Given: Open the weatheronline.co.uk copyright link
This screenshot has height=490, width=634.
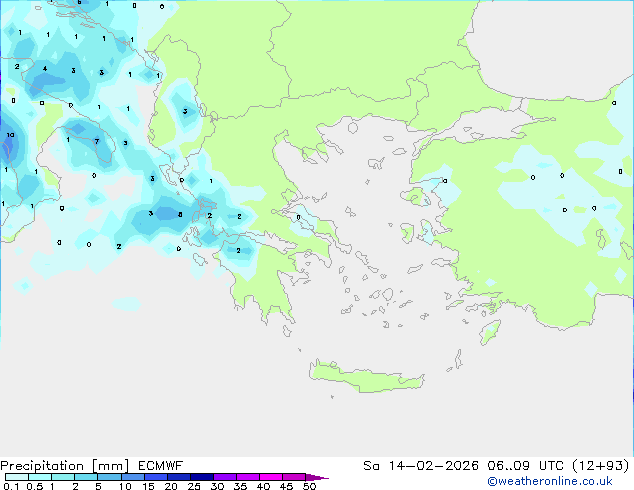Looking at the screenshot, I should pyautogui.click(x=550, y=481).
